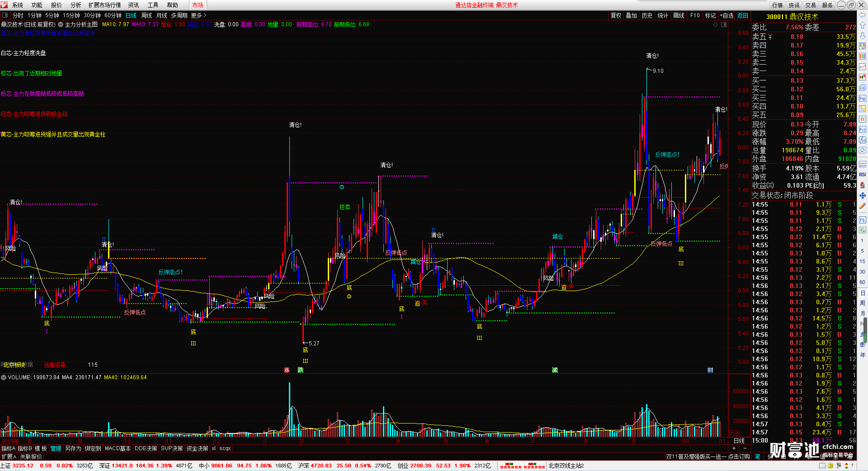
Task: Click the back arrow icon in the sidebar
Action: pos(863,15)
